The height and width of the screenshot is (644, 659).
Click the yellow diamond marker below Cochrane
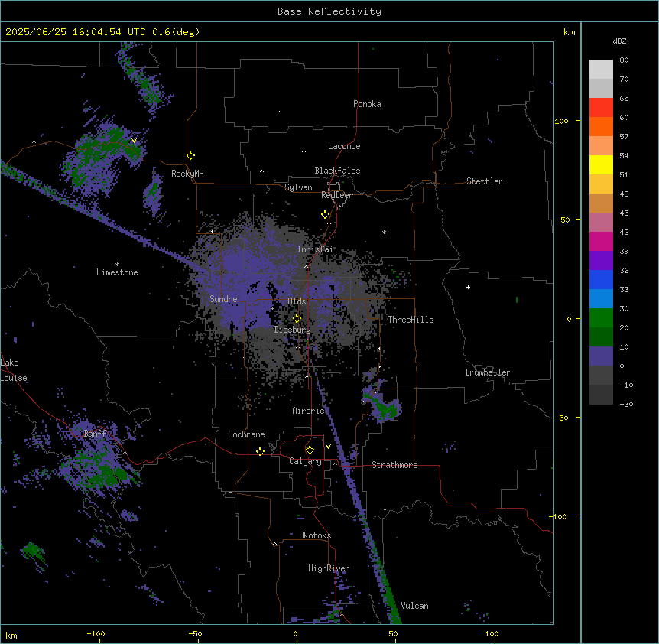point(260,451)
